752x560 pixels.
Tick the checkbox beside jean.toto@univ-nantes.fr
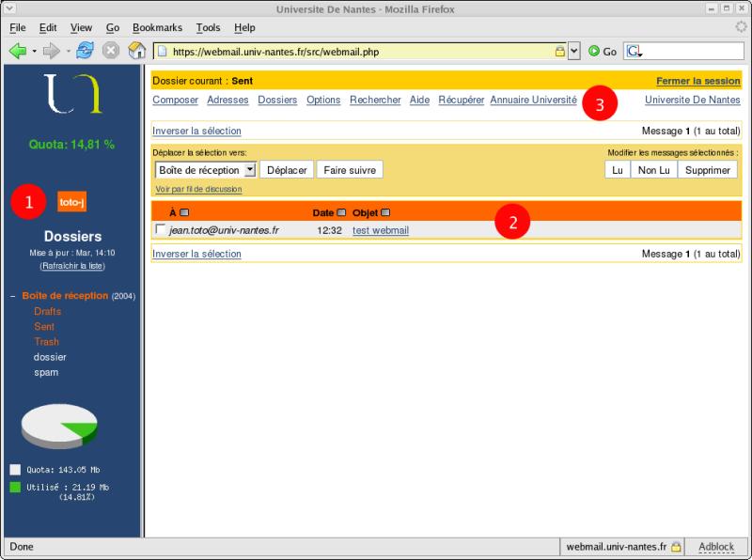[x=161, y=230]
